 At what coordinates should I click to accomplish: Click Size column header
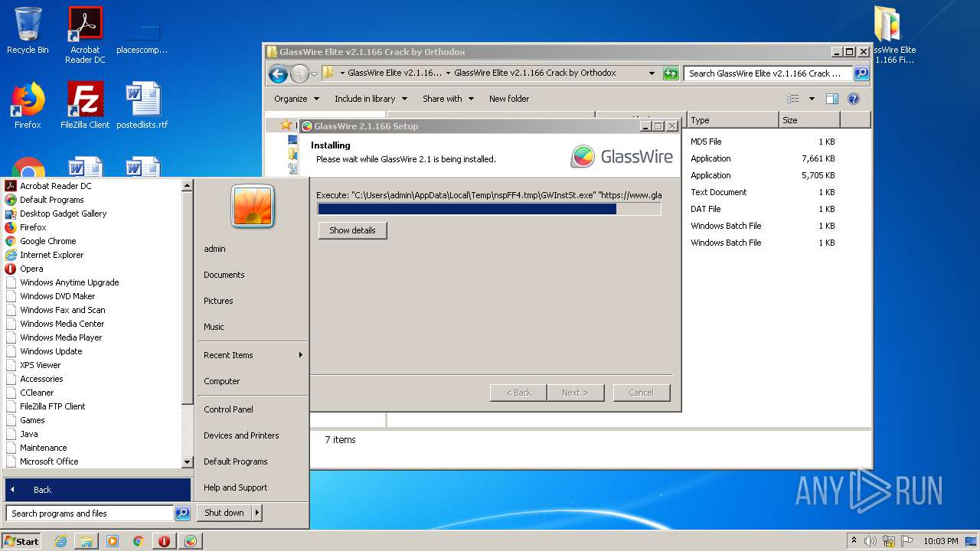click(809, 120)
